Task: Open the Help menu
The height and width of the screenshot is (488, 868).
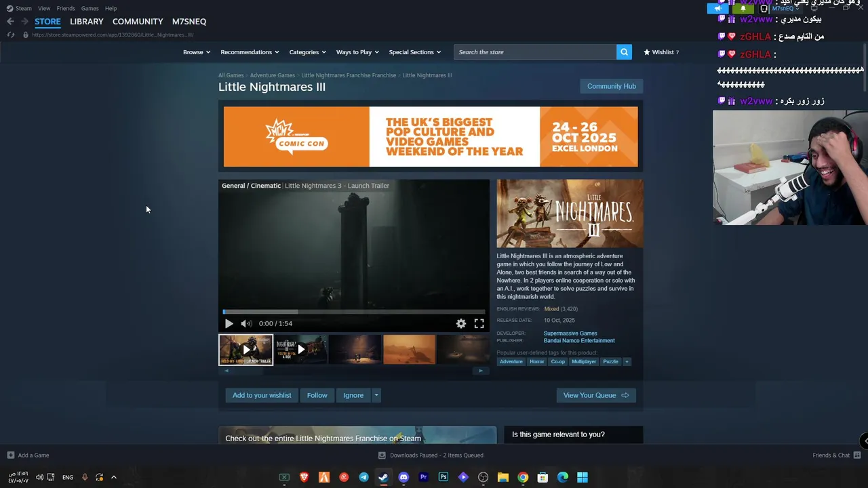Action: pos(111,8)
